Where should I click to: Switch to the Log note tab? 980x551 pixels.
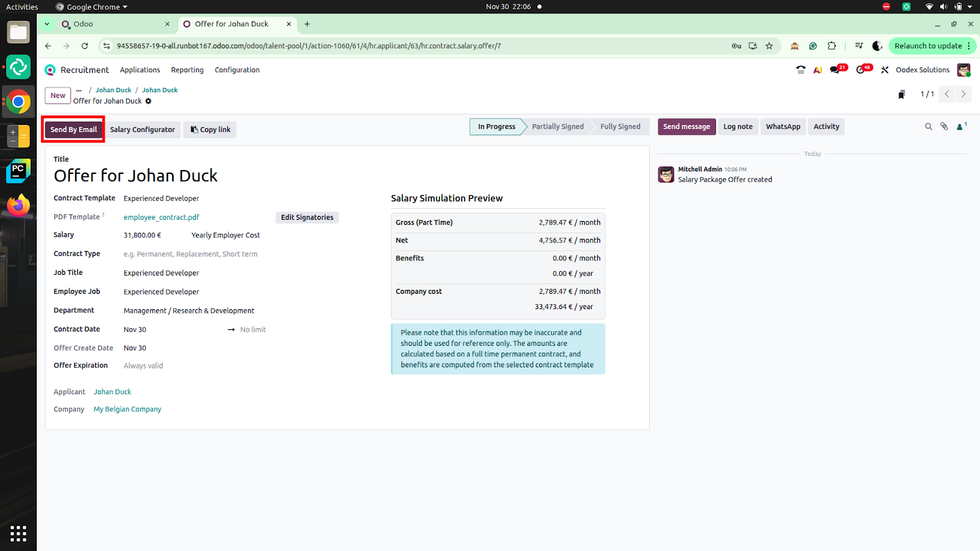737,127
